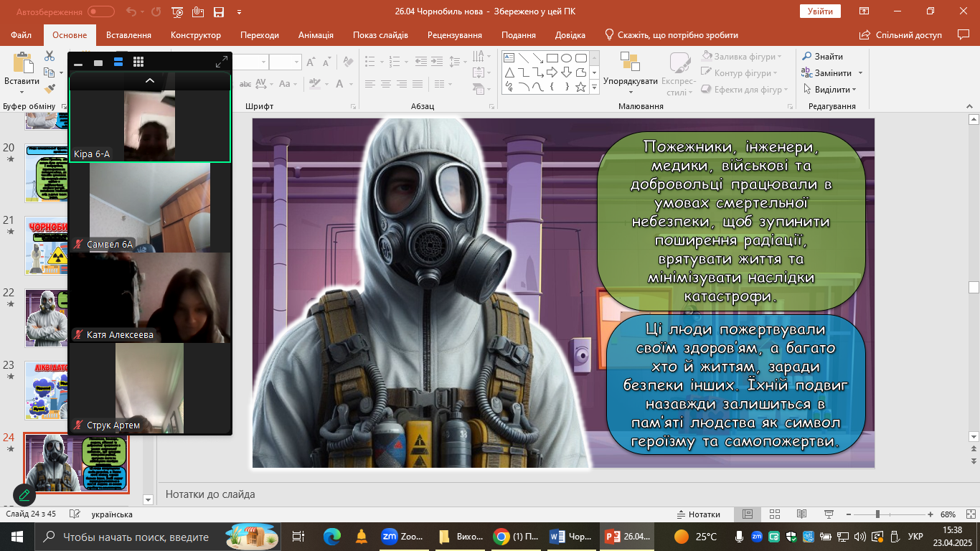The width and height of the screenshot is (980, 551).
Task: Click the Format Painter brush icon
Action: pyautogui.click(x=50, y=89)
